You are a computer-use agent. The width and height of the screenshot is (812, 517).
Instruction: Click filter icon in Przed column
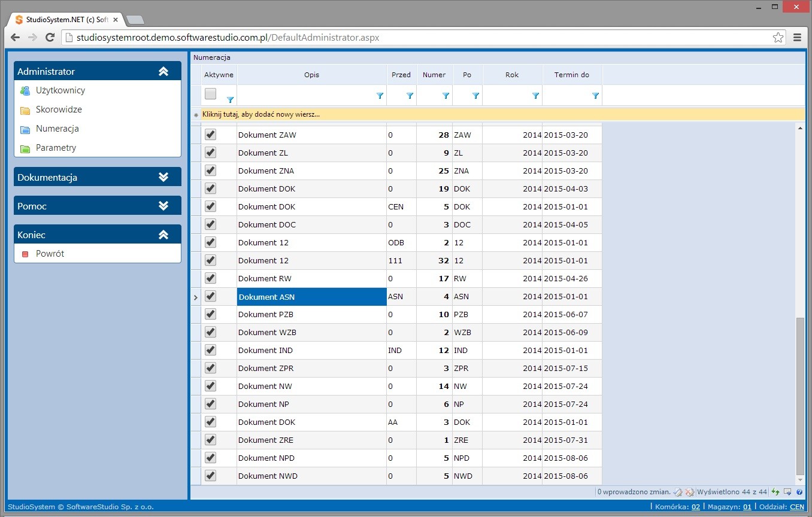click(x=410, y=96)
